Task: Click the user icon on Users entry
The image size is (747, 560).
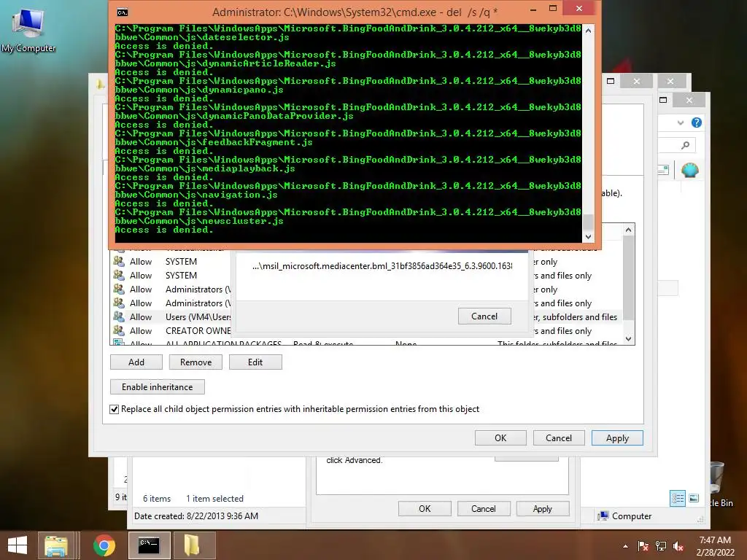Action: pos(118,316)
